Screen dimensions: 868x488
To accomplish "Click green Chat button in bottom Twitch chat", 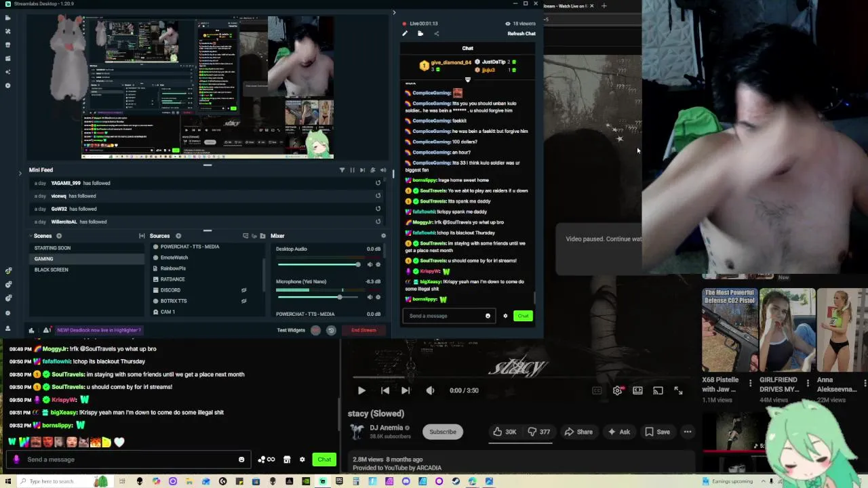I will click(324, 460).
